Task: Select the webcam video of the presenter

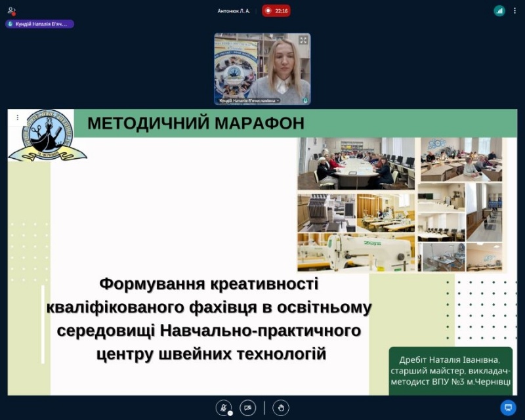Action: (x=262, y=66)
